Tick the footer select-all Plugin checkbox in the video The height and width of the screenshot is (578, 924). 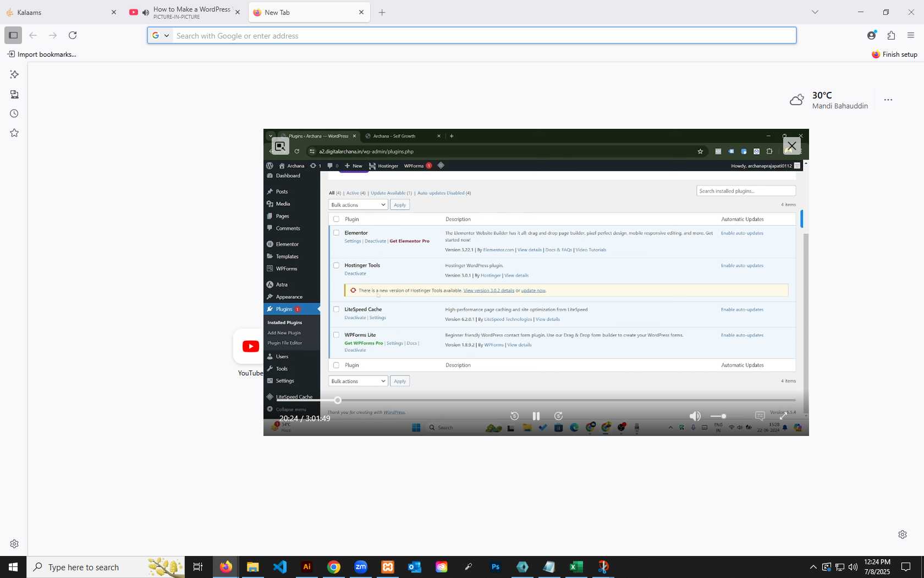tap(336, 365)
